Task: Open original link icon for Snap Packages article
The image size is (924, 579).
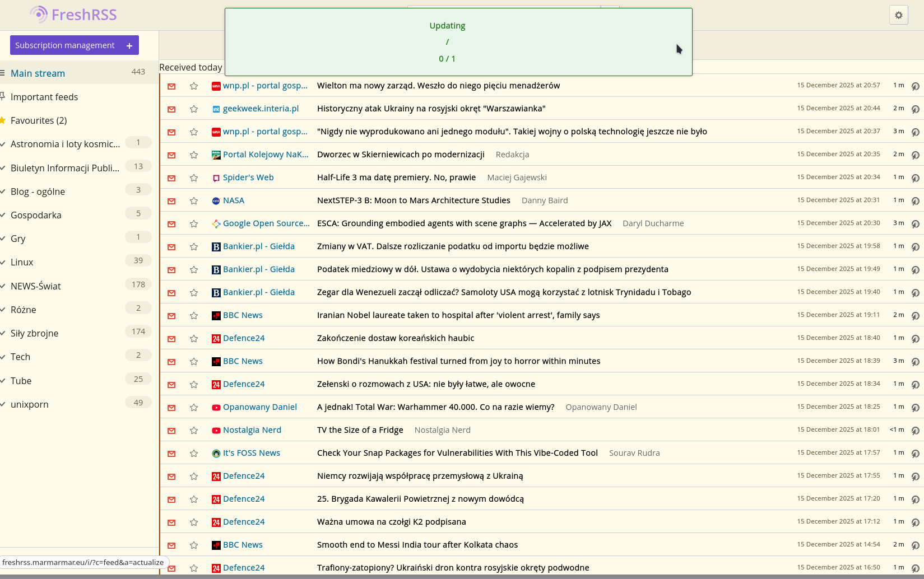Action: pos(915,453)
